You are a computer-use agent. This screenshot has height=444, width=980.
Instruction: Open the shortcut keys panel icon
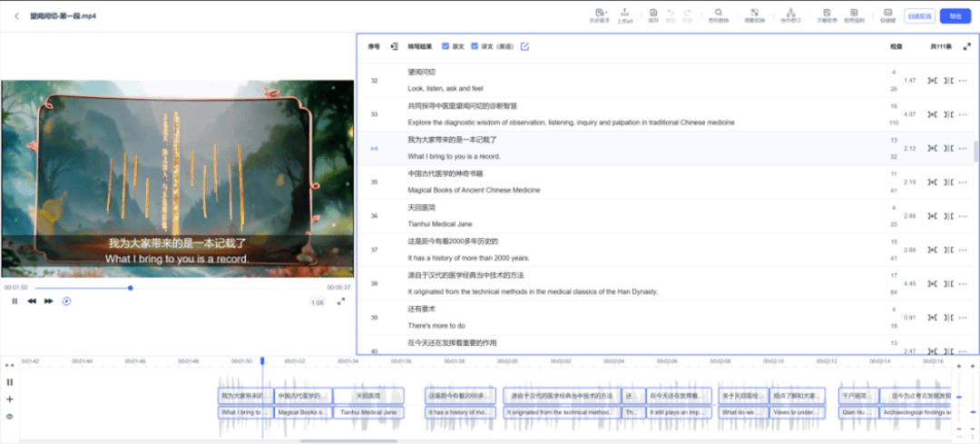887,15
